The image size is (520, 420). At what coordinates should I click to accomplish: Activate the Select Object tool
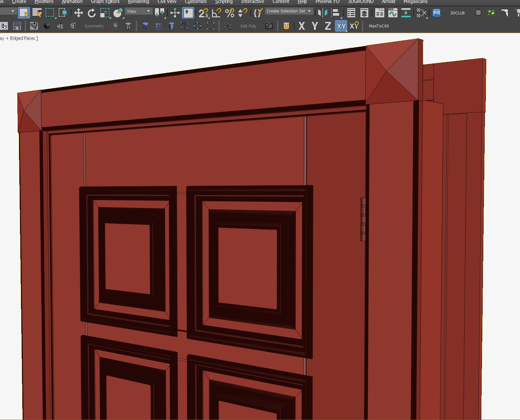click(x=24, y=13)
